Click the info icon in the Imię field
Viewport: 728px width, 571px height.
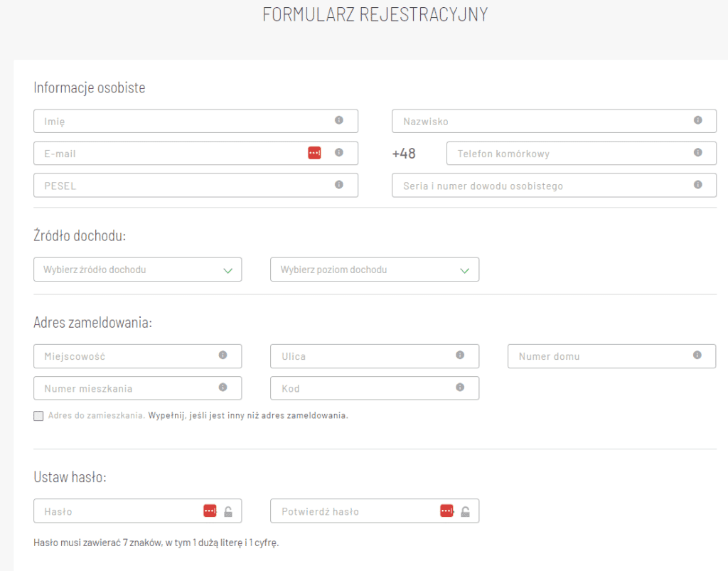point(339,120)
